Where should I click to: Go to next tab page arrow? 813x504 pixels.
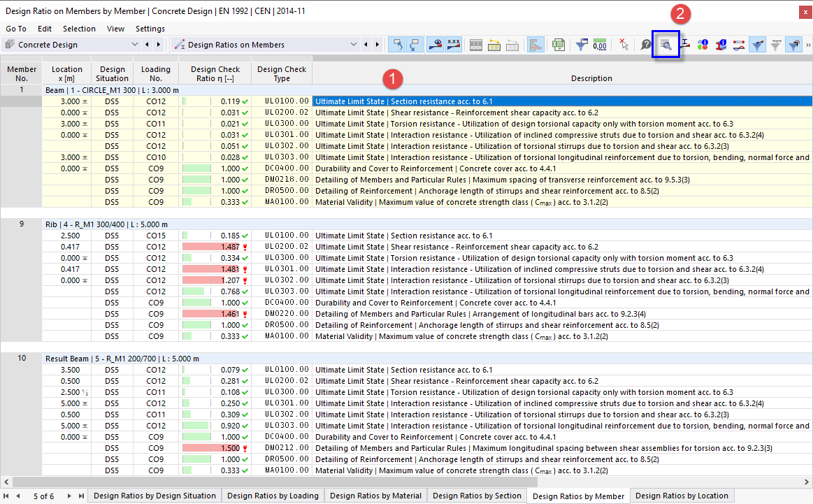pyautogui.click(x=69, y=496)
